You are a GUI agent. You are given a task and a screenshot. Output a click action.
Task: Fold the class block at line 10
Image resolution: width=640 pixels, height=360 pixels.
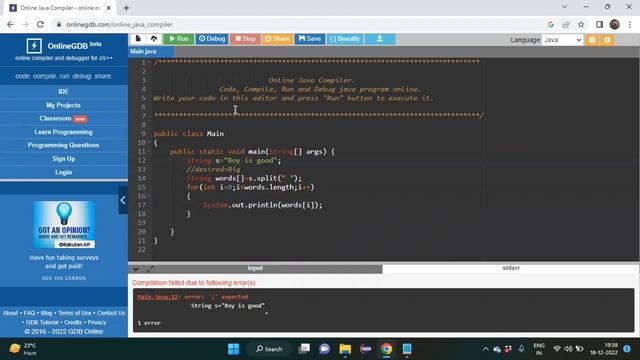[149, 142]
